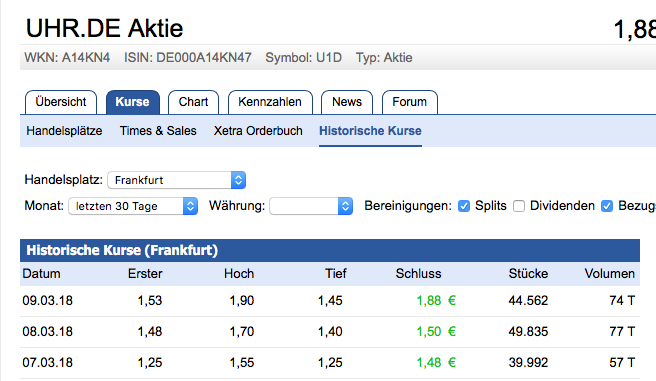The image size is (656, 381).
Task: Click the 09.03.18 table row
Action: 330,301
